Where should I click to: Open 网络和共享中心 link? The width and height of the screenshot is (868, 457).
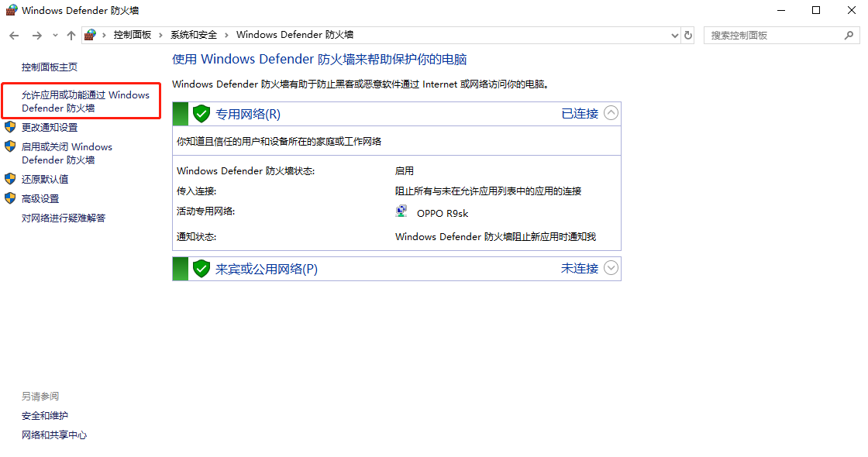click(x=54, y=435)
